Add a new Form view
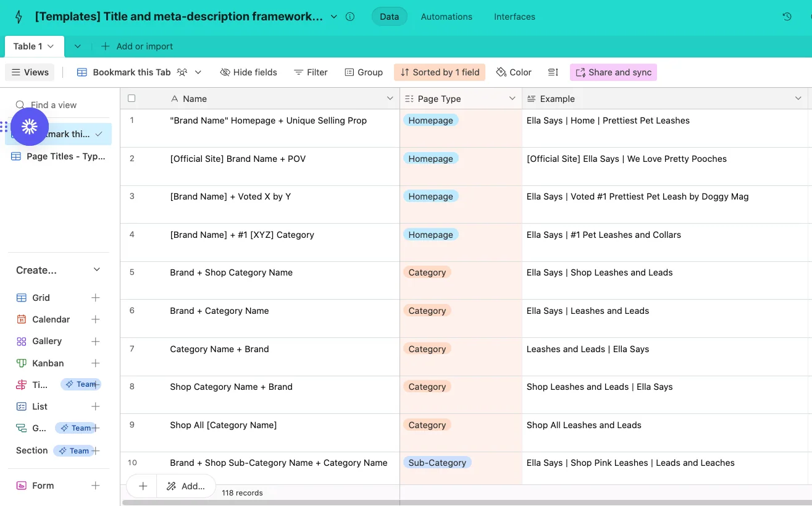 coord(96,486)
